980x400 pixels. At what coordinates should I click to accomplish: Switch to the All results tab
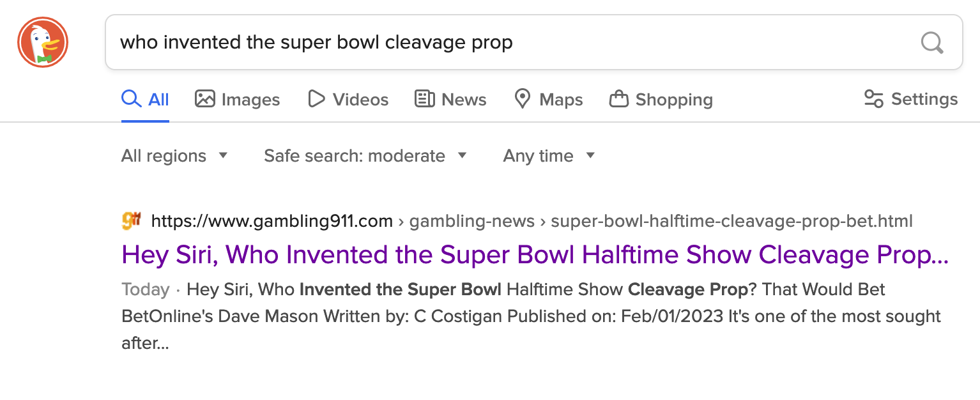[146, 100]
